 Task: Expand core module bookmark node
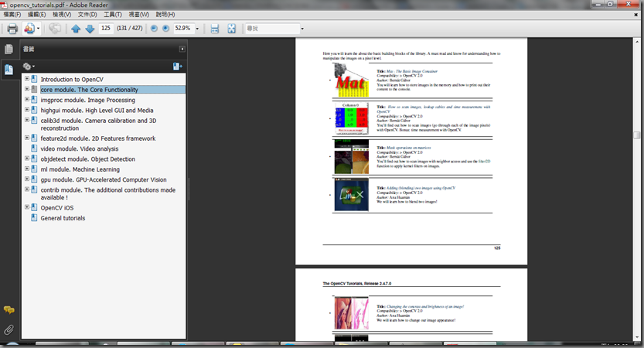click(27, 89)
